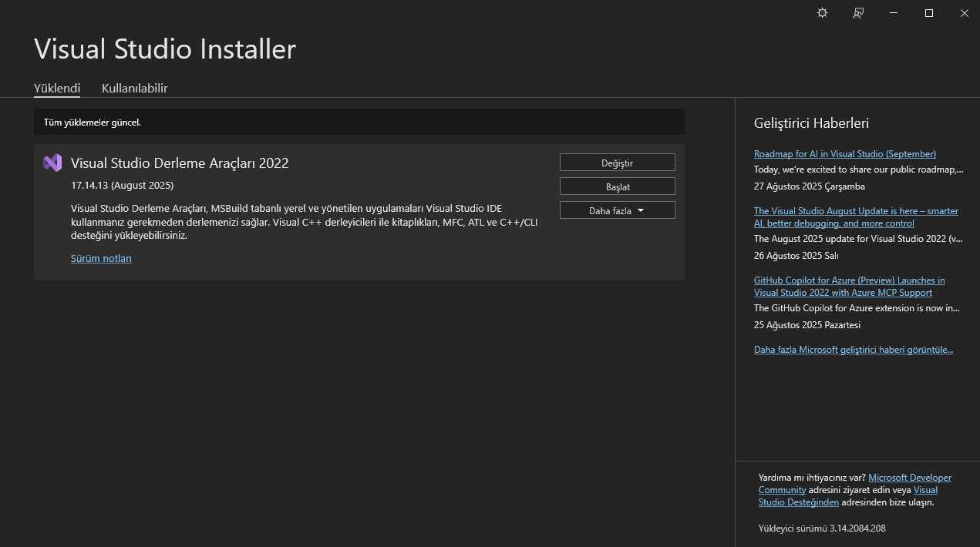Click the send feedback icon in title bar
980x547 pixels.
pyautogui.click(x=857, y=13)
